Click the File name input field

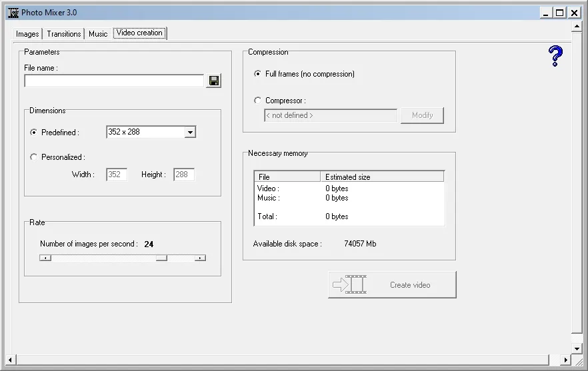click(x=114, y=81)
